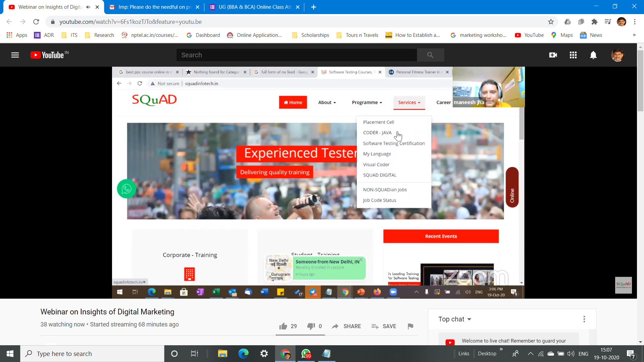This screenshot has height=362, width=644.
Task: View site info via the lock icon
Action: (x=53, y=22)
